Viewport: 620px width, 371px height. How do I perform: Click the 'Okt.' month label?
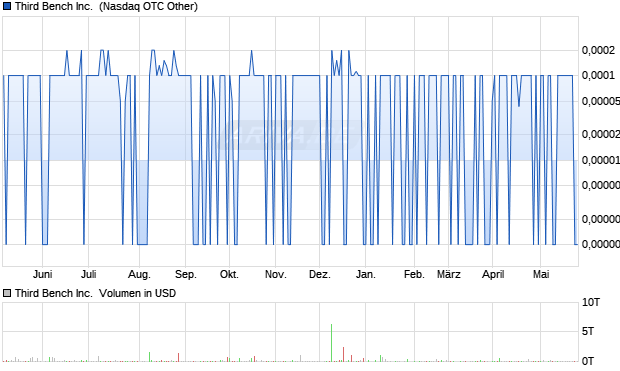click(x=229, y=274)
